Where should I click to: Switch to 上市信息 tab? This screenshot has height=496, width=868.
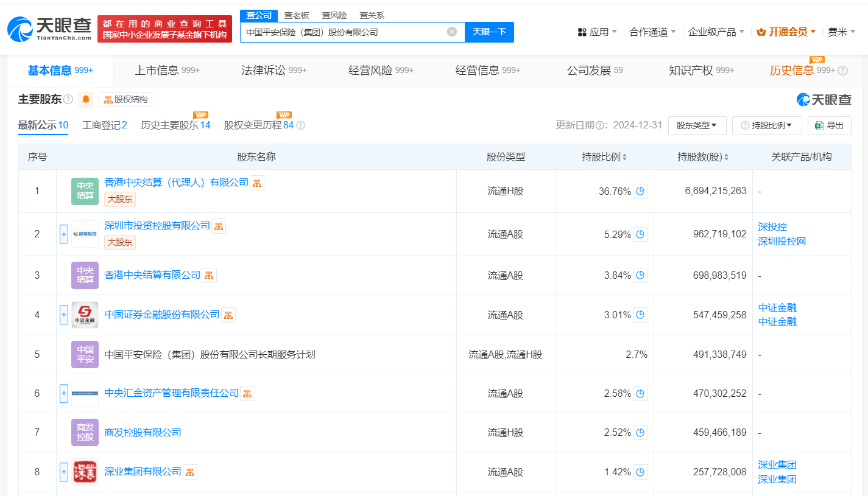pyautogui.click(x=167, y=71)
